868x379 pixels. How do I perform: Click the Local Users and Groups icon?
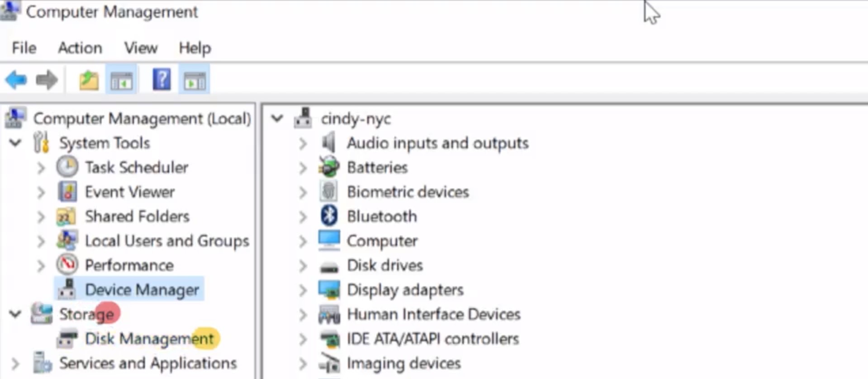coord(67,240)
